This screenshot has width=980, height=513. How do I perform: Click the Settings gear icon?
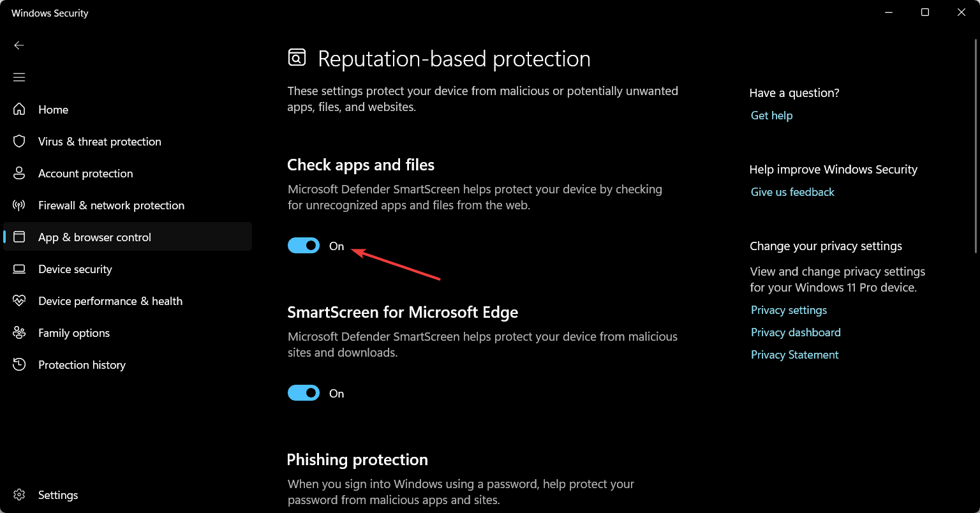19,495
